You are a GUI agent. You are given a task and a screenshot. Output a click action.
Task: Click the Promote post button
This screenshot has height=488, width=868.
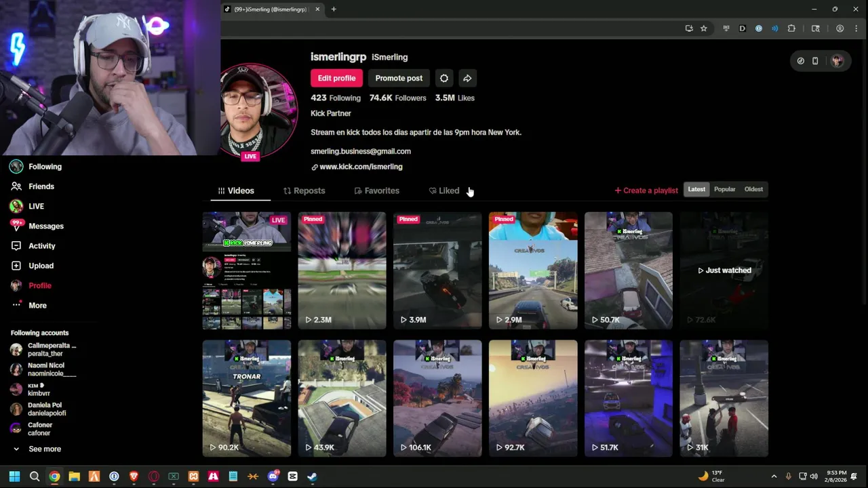[399, 78]
